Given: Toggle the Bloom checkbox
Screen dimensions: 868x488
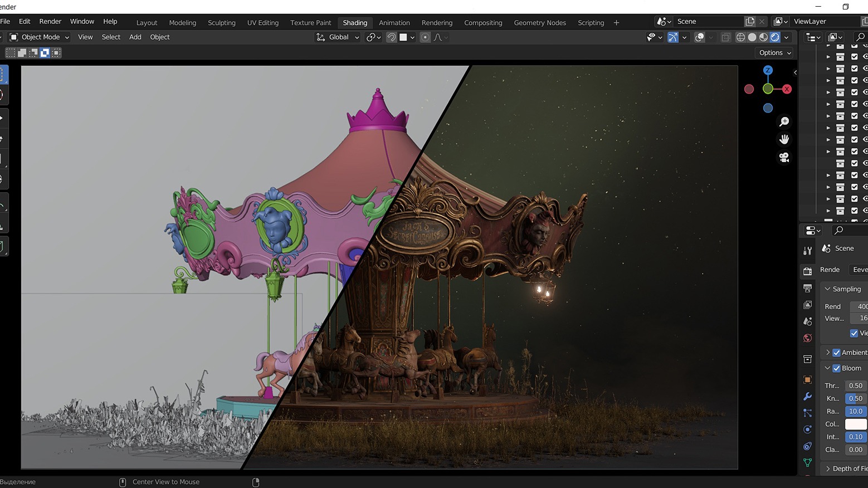Looking at the screenshot, I should tap(836, 368).
